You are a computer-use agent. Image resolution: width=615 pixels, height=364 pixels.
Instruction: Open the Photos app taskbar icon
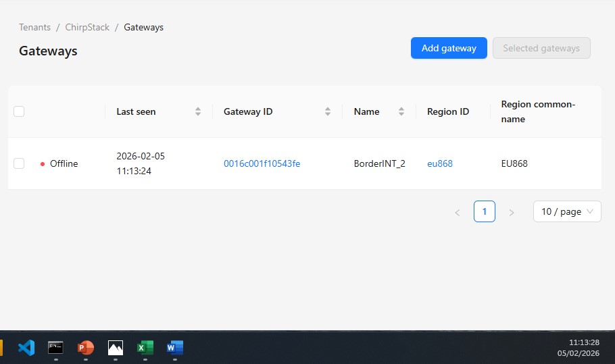(x=116, y=348)
